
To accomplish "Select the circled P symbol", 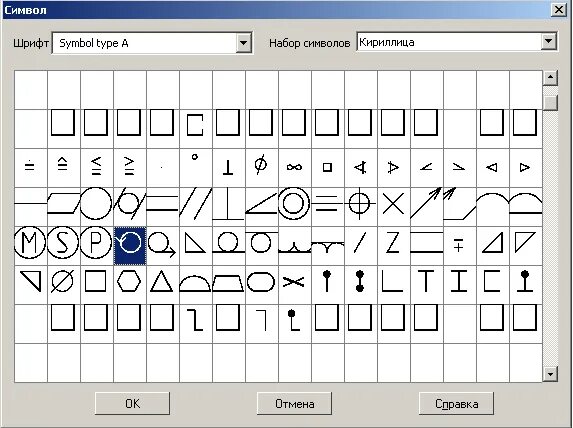I will point(96,243).
